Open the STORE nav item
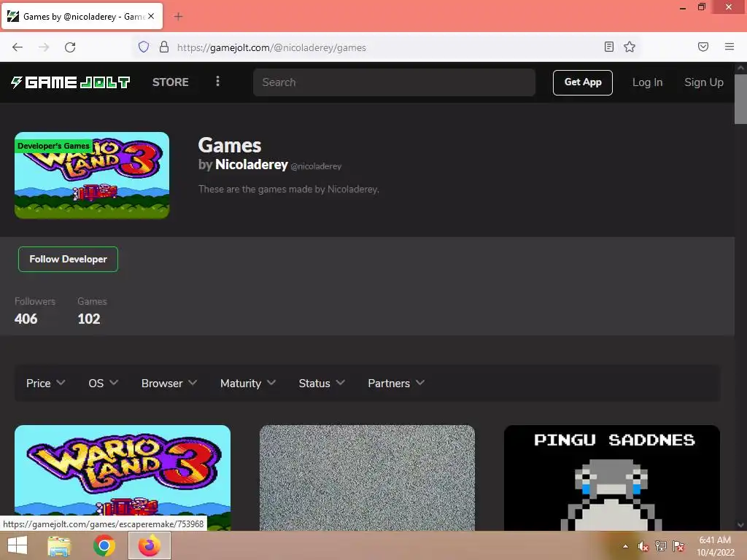747x560 pixels. point(171,82)
